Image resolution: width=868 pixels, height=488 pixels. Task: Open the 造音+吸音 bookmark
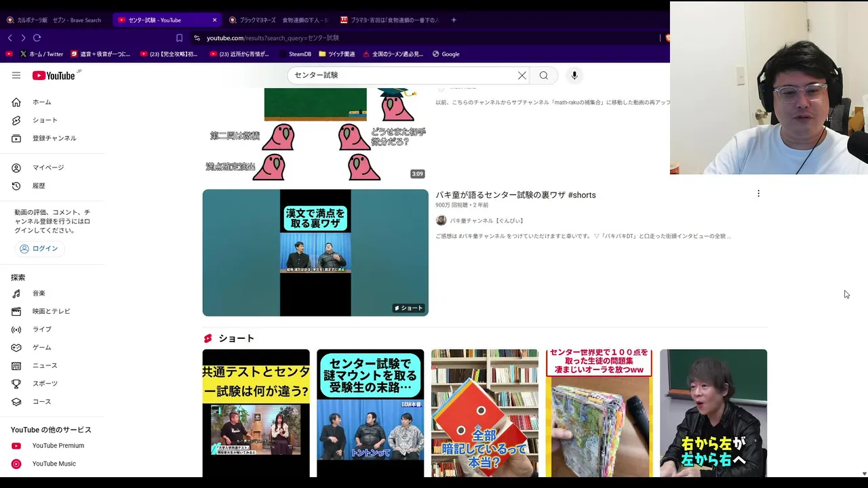pos(99,54)
